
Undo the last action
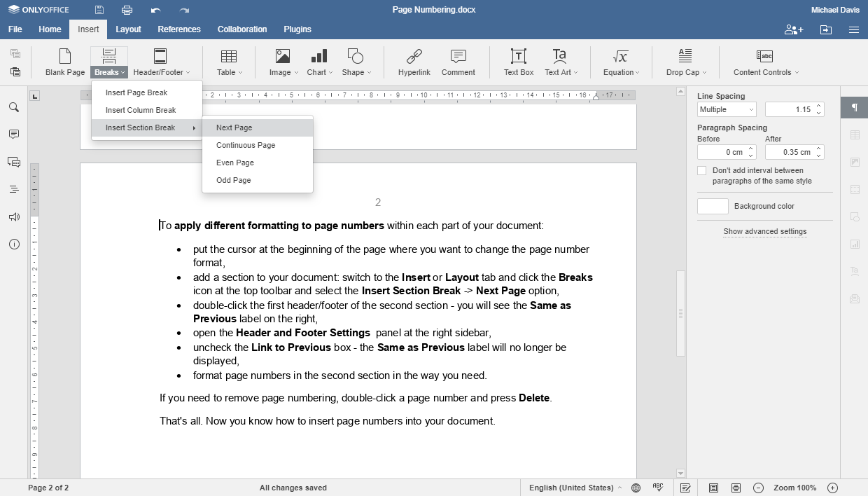click(x=155, y=10)
